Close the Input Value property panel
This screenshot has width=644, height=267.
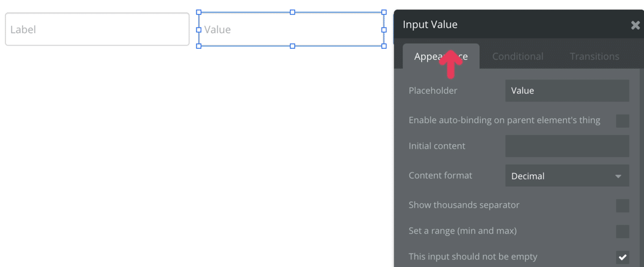click(635, 25)
